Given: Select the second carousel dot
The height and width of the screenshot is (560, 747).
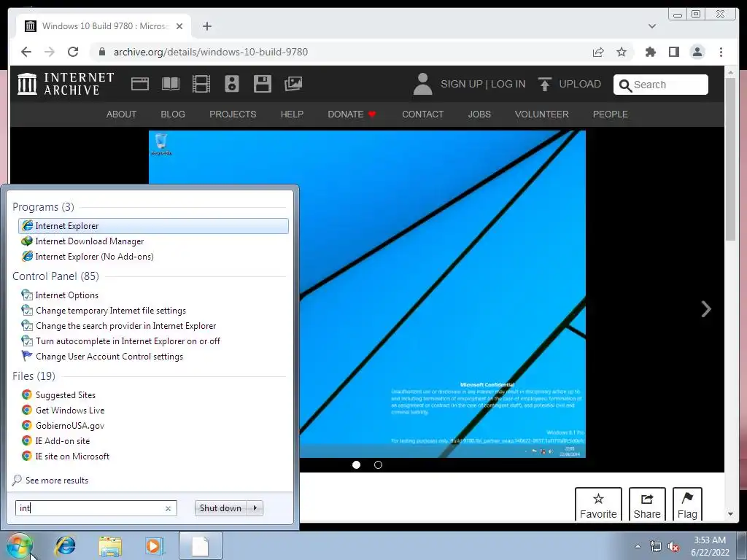Looking at the screenshot, I should (x=379, y=464).
